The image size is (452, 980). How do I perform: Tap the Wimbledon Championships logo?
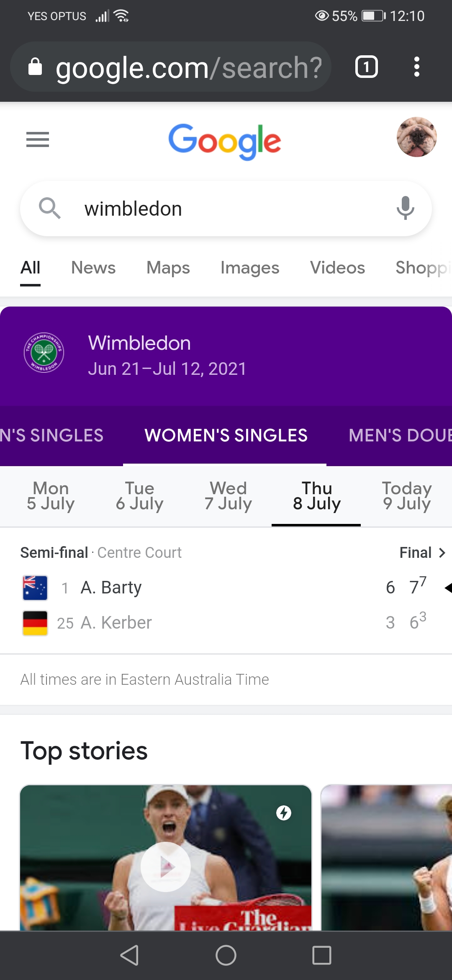click(44, 353)
